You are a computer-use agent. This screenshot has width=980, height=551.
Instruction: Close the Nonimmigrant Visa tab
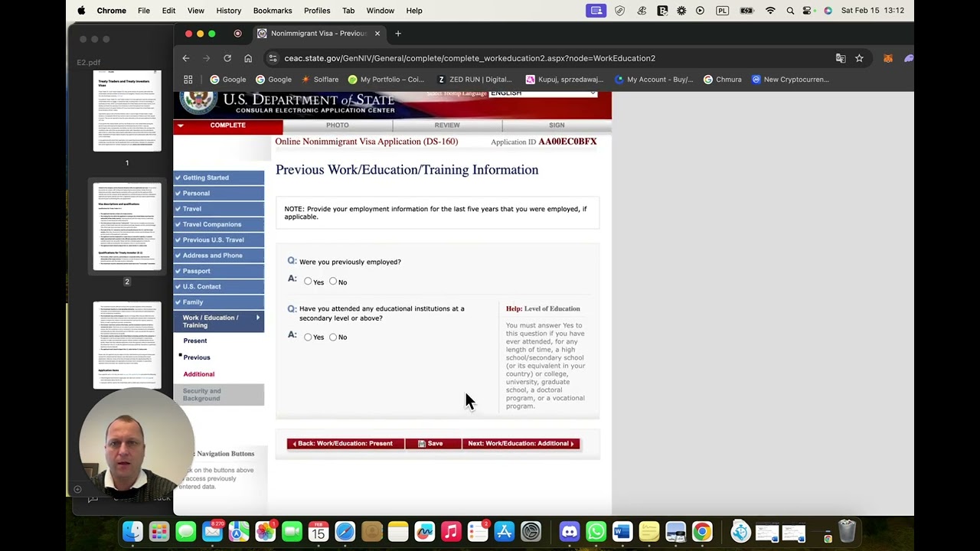pyautogui.click(x=377, y=34)
